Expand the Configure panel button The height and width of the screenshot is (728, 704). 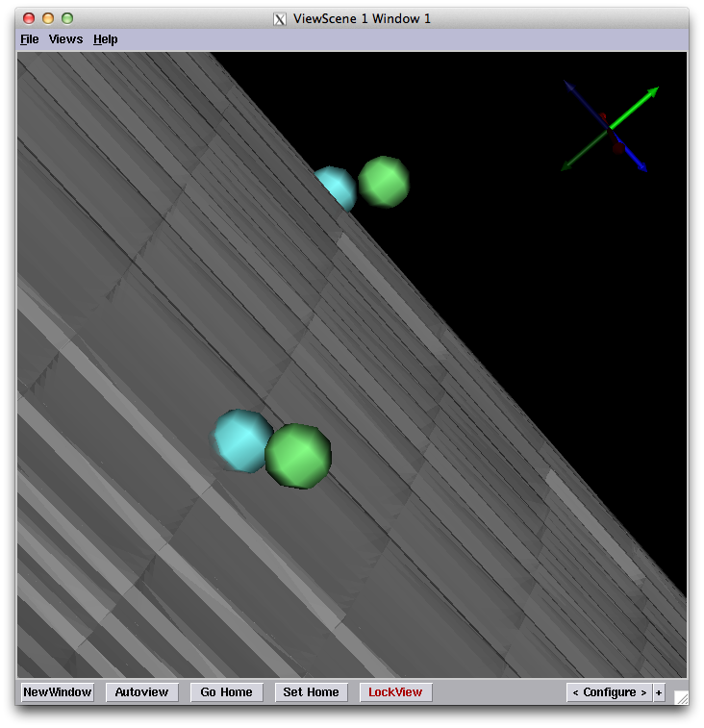[x=609, y=692]
